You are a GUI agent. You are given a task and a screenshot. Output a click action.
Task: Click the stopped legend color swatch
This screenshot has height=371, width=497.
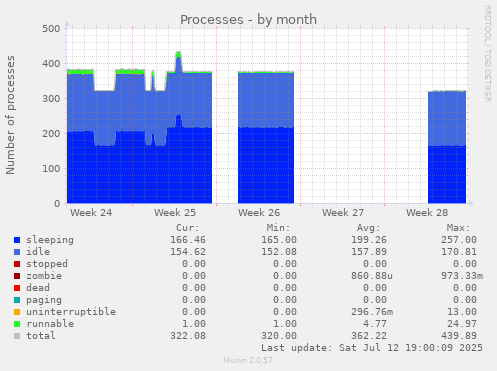coord(17,264)
